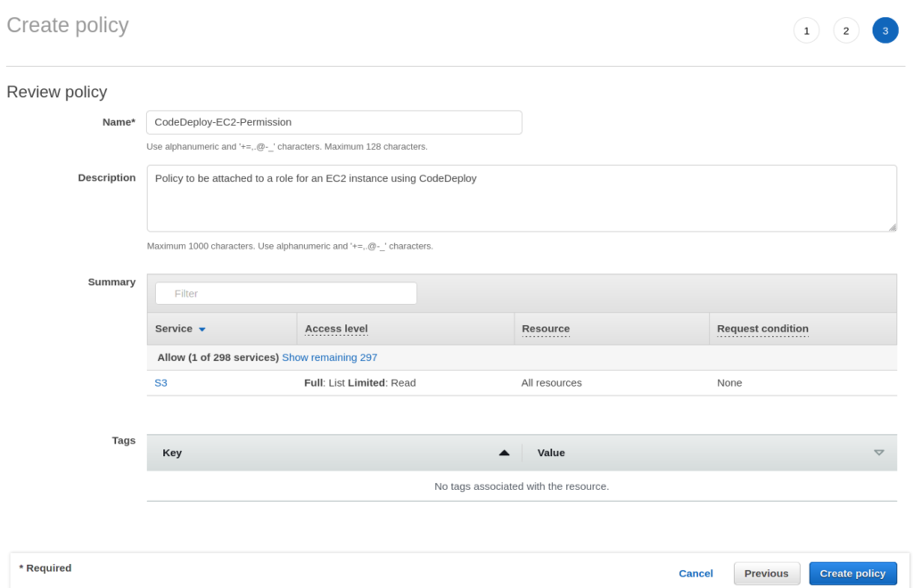This screenshot has width=913, height=588.
Task: Click the Resource column header
Action: tap(546, 329)
